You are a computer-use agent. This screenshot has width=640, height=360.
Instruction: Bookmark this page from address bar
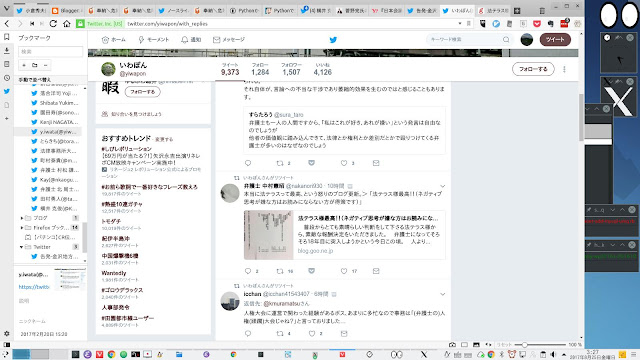click(x=469, y=24)
